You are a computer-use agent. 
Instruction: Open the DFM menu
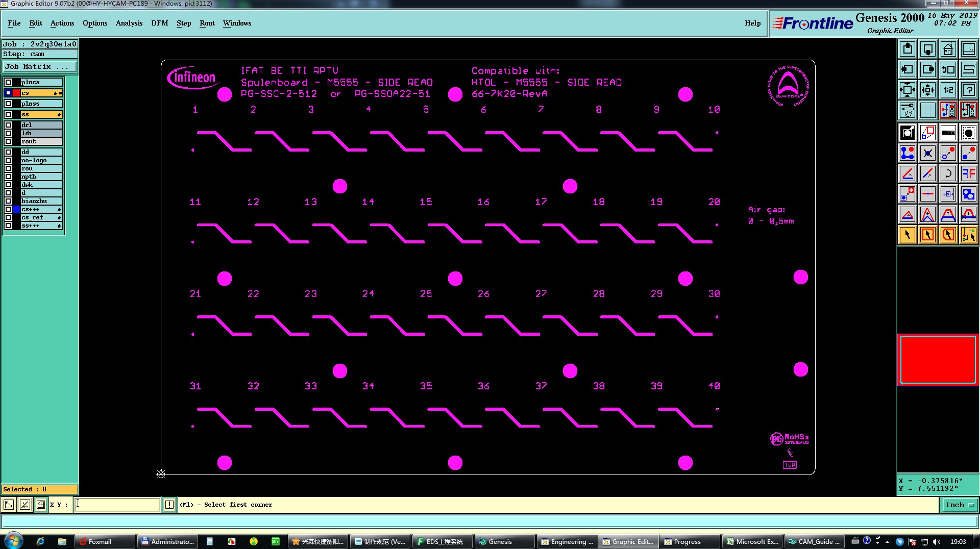click(160, 23)
